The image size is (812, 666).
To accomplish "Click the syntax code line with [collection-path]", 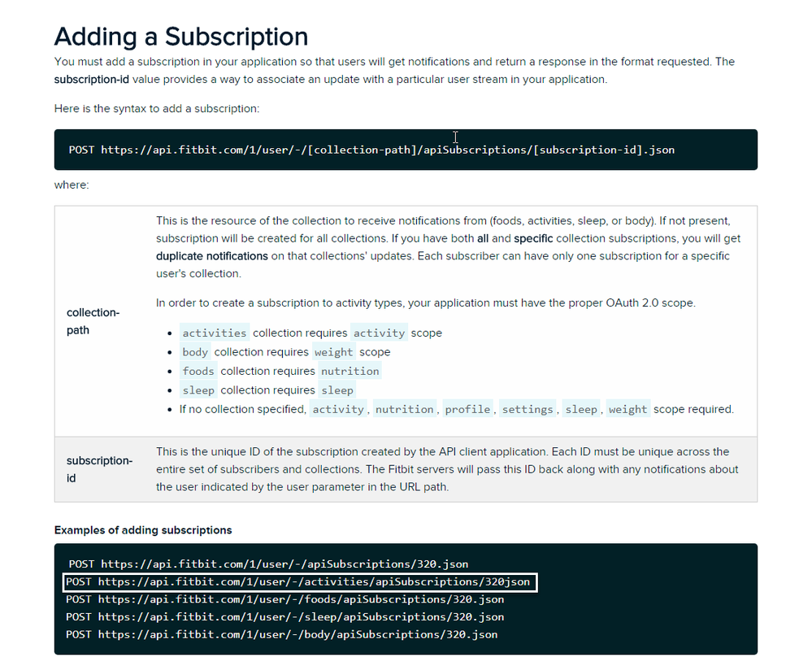I will coord(371,150).
